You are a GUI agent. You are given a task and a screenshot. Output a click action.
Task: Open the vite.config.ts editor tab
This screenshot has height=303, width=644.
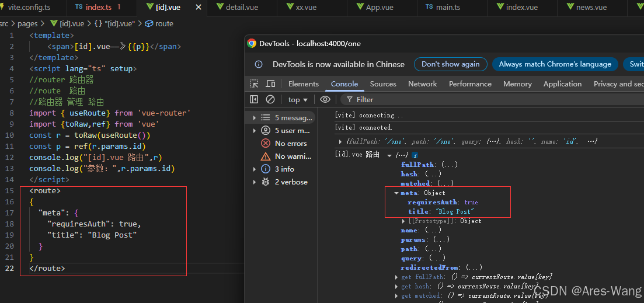coord(33,8)
